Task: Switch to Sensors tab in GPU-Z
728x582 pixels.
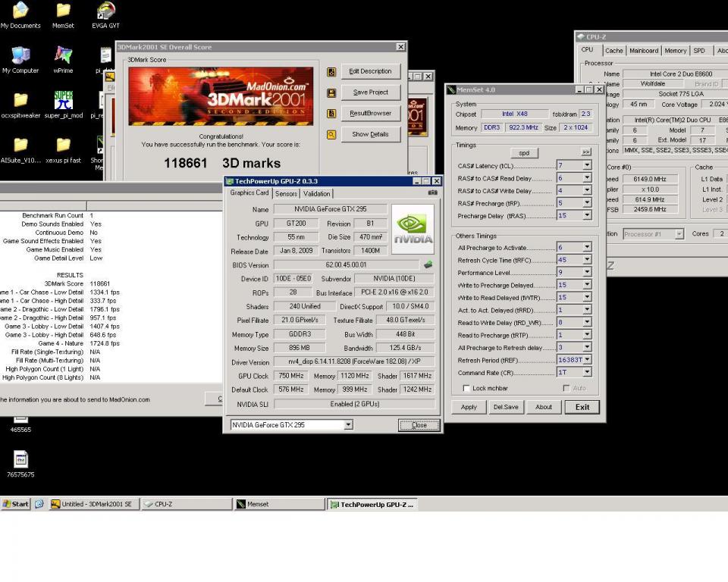Action: [x=286, y=193]
